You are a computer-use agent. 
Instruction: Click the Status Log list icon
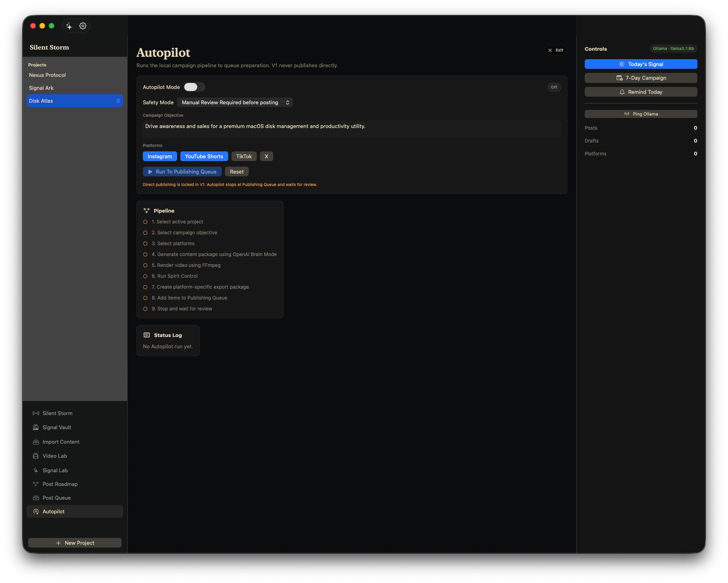click(147, 335)
